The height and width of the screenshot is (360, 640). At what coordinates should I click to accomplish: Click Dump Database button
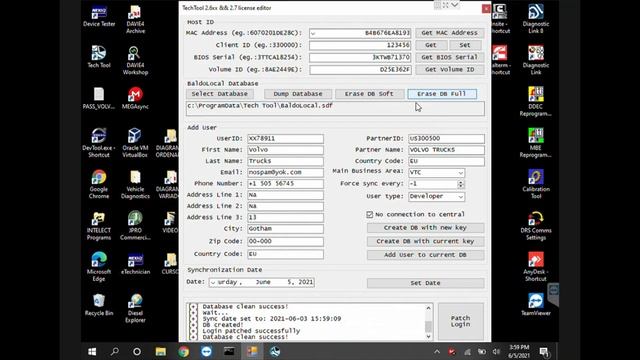tap(298, 94)
